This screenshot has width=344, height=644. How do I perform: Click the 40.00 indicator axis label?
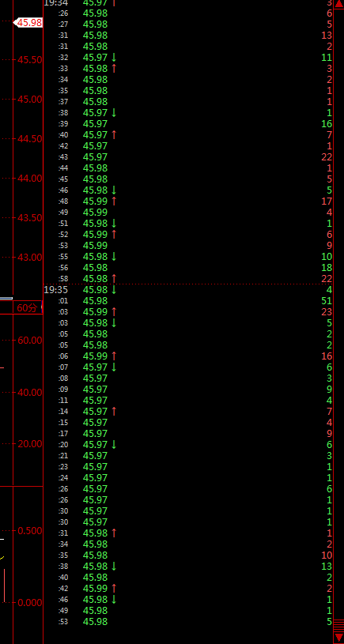29,393
